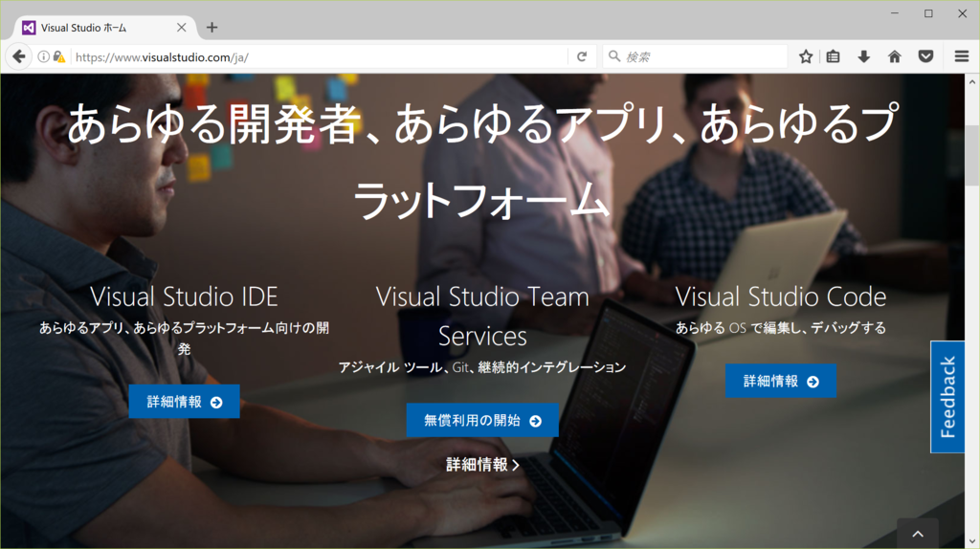The width and height of the screenshot is (980, 549).
Task: Go back with the browser back arrow
Action: (x=19, y=56)
